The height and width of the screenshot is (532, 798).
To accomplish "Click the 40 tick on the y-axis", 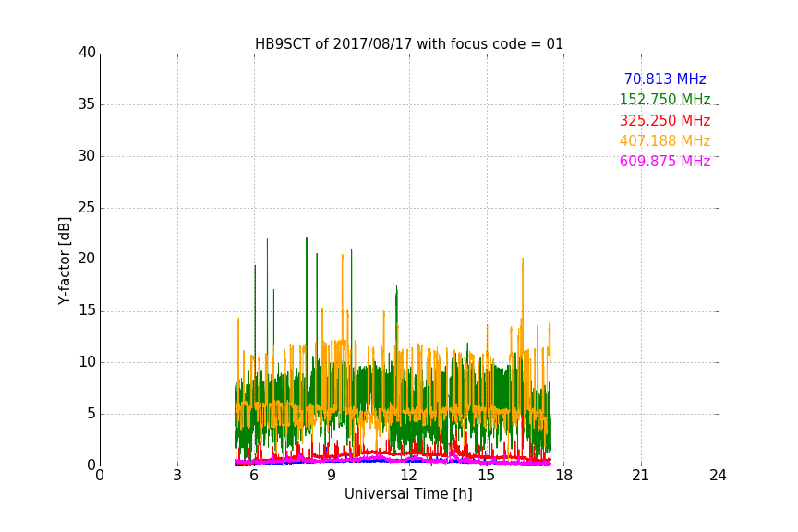I will pos(87,53).
